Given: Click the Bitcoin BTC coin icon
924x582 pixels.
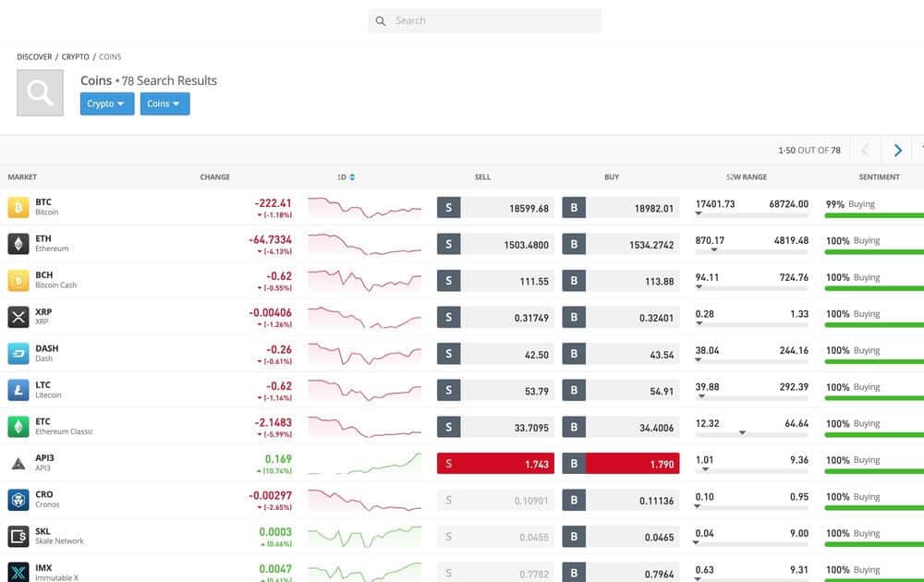Looking at the screenshot, I should (x=18, y=207).
